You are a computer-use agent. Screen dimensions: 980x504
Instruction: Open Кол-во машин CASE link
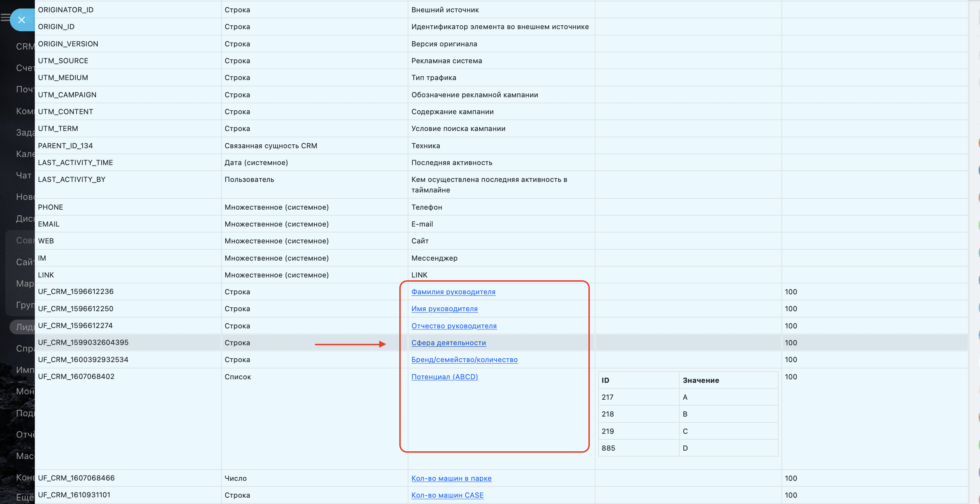(447, 495)
